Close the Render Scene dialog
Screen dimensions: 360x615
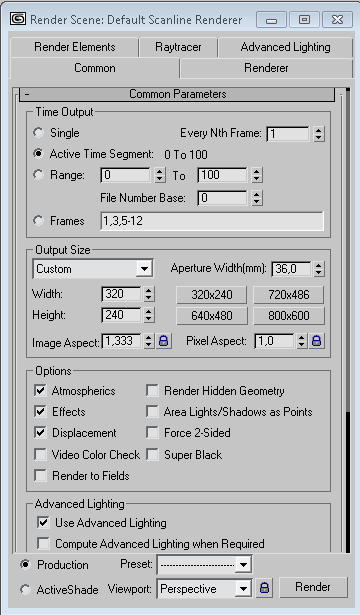[337, 19]
